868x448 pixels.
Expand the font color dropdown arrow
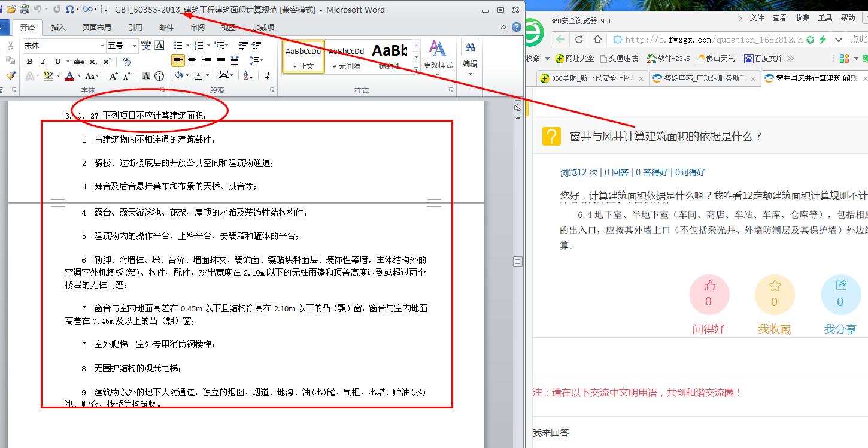pos(79,76)
